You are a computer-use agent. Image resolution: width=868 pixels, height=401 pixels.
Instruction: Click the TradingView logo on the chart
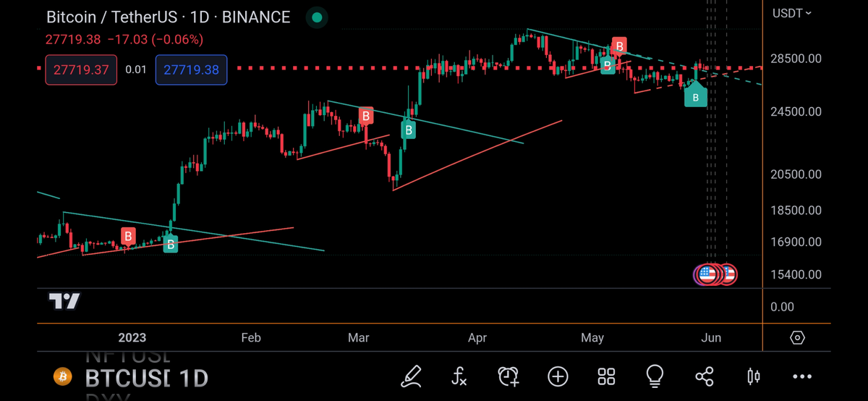(64, 301)
